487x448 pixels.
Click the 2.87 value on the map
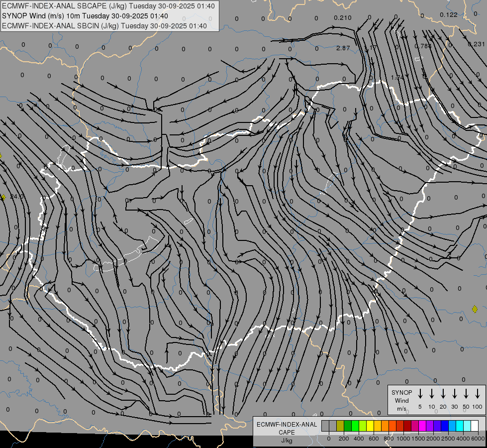[x=343, y=48]
